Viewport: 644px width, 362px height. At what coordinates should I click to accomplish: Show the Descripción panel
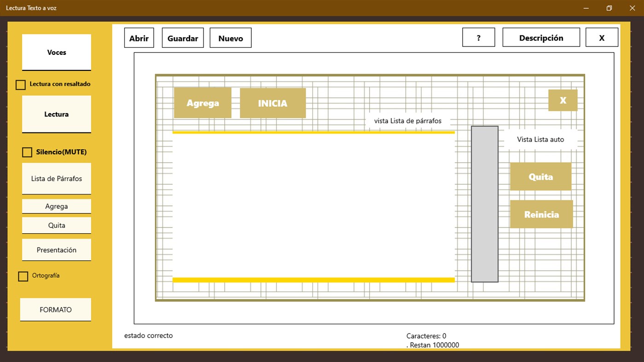(x=541, y=38)
